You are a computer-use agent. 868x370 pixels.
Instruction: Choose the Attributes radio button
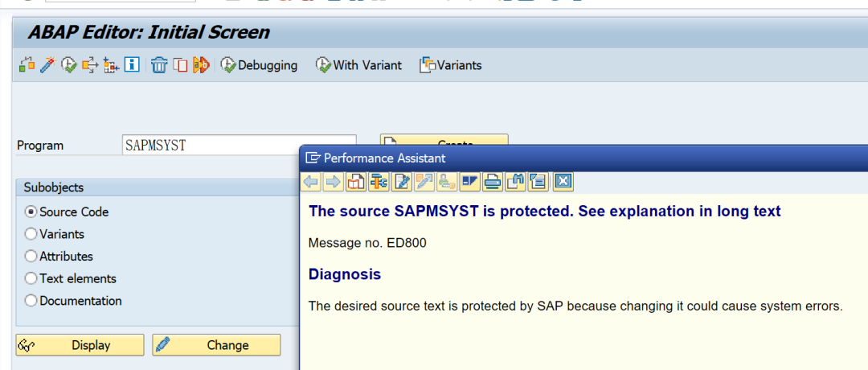pyautogui.click(x=31, y=257)
